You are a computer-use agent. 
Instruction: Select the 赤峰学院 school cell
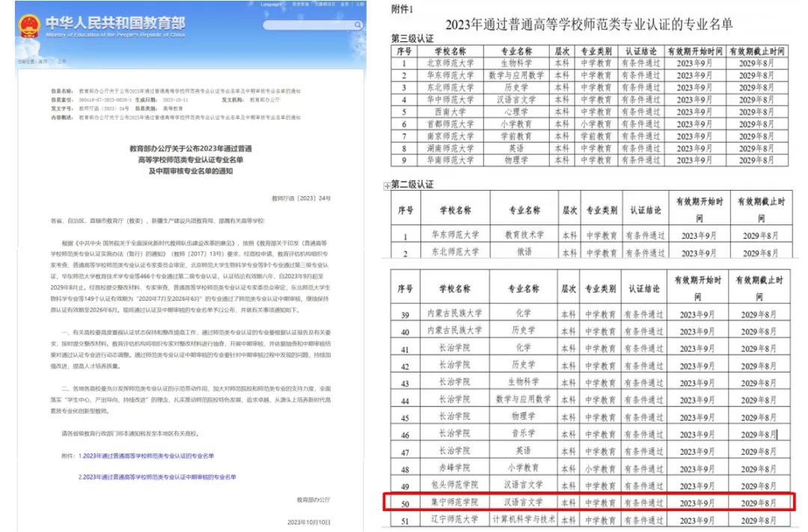coord(454,468)
